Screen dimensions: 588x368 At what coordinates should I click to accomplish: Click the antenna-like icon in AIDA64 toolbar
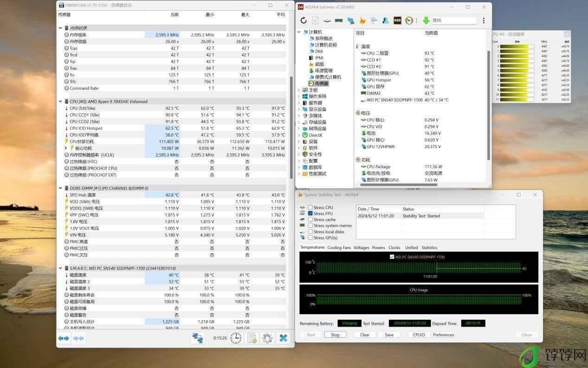[x=374, y=20]
